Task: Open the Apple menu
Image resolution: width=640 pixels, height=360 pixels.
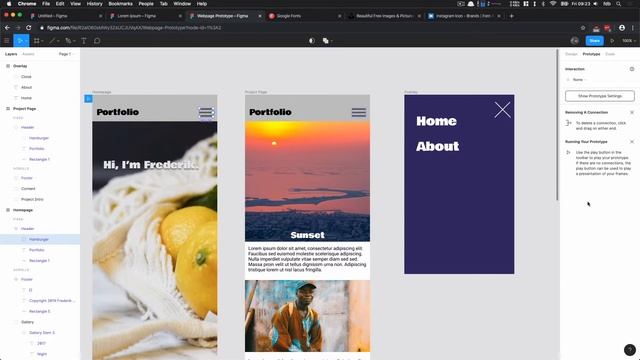Action: pyautogui.click(x=9, y=4)
